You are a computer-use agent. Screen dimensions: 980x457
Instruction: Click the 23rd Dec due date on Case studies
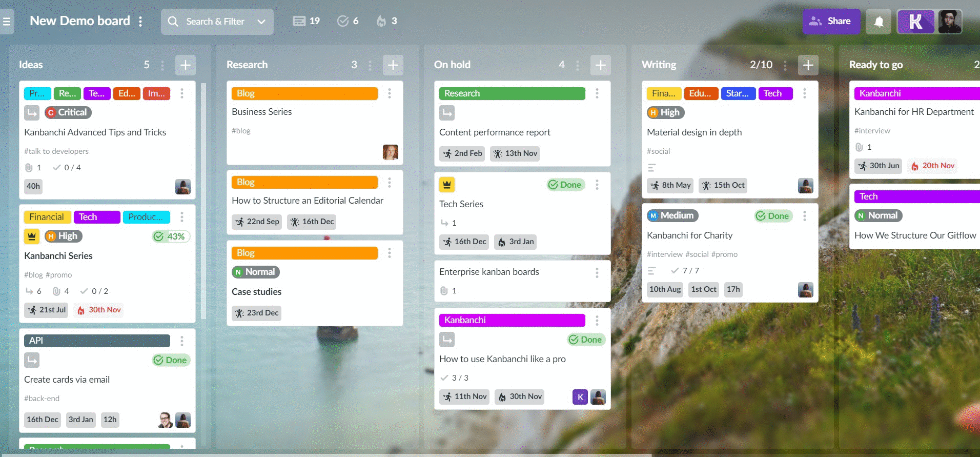pyautogui.click(x=256, y=313)
